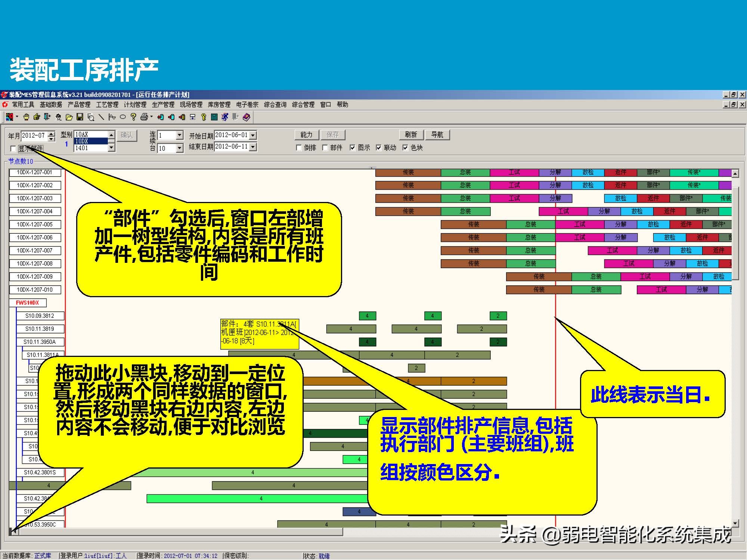747x560 pixels.
Task: Select the diagonal line tool icon
Action: tap(101, 117)
